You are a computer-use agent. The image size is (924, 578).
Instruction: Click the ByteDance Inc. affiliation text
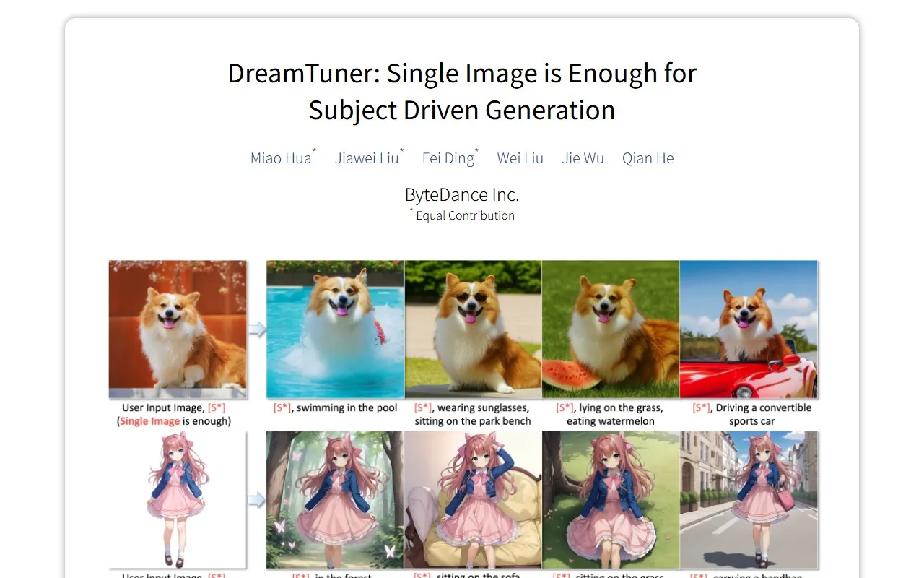pos(462,194)
